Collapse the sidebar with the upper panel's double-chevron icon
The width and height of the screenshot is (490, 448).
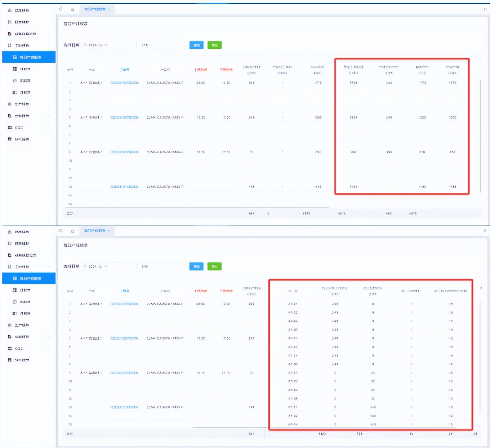tap(61, 9)
